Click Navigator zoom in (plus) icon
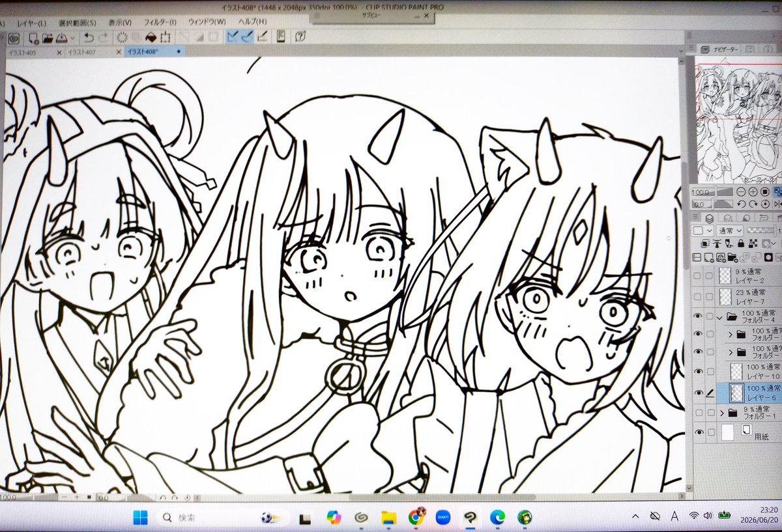The width and height of the screenshot is (782, 532). pos(753,191)
